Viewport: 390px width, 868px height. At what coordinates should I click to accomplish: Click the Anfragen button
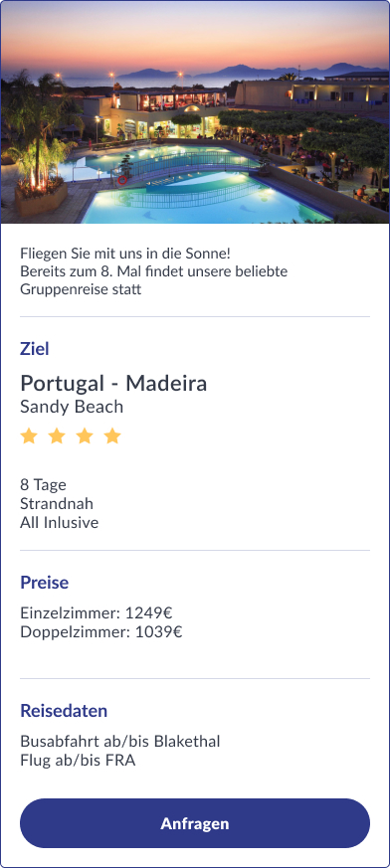click(x=194, y=823)
